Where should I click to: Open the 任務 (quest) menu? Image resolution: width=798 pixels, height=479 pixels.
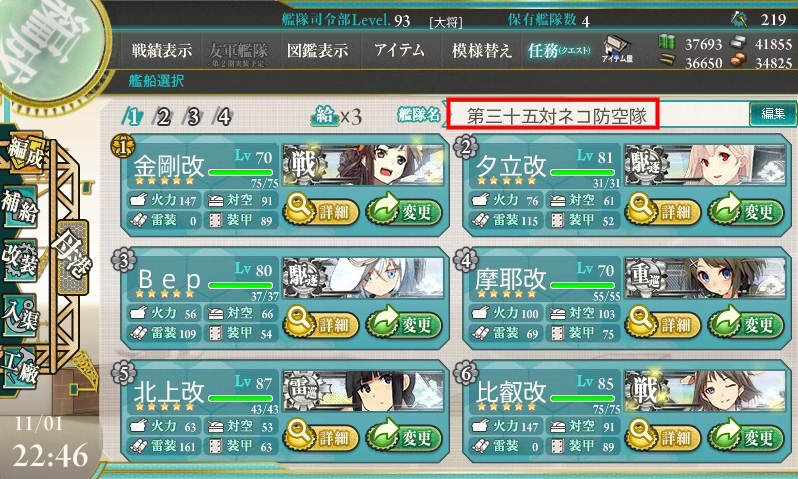[x=559, y=50]
